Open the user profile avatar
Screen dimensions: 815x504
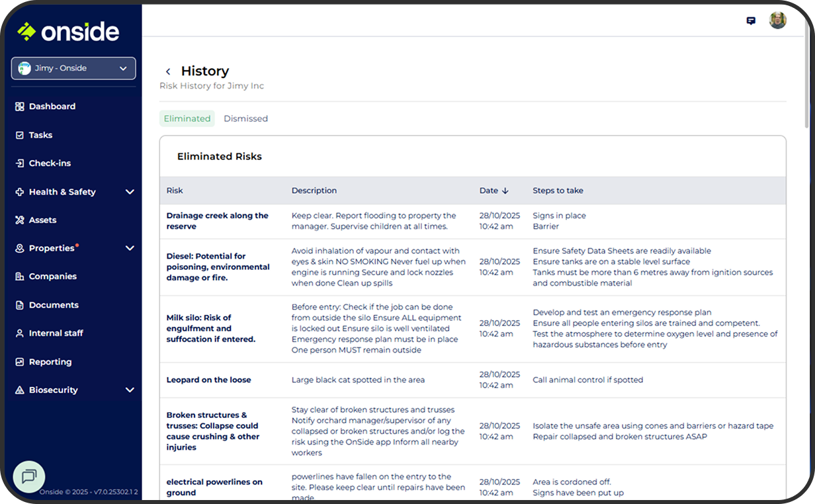tap(778, 21)
